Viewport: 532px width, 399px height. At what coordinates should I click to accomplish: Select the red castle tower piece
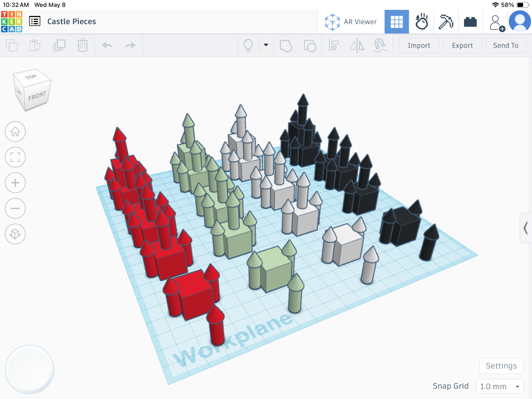click(x=216, y=326)
